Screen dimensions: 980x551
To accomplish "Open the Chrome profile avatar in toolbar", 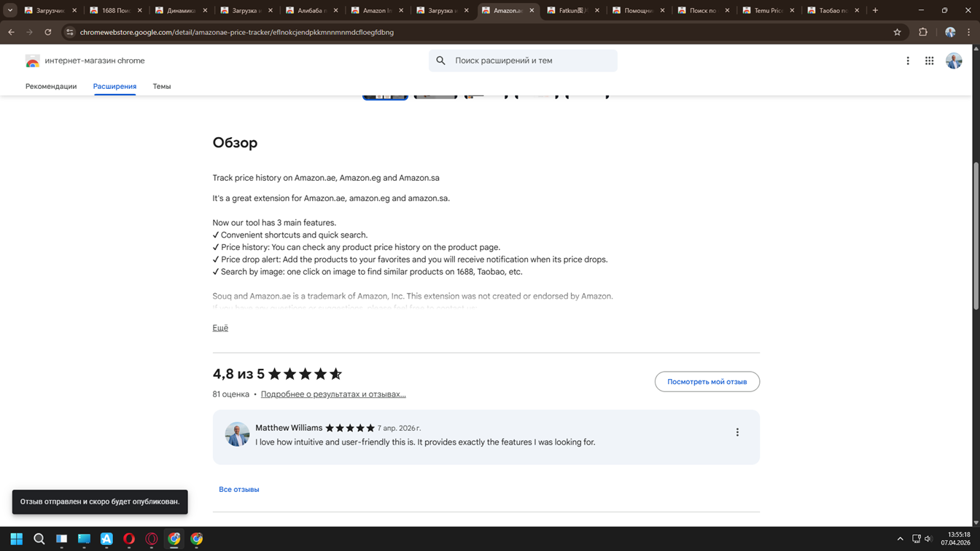I will tap(950, 32).
